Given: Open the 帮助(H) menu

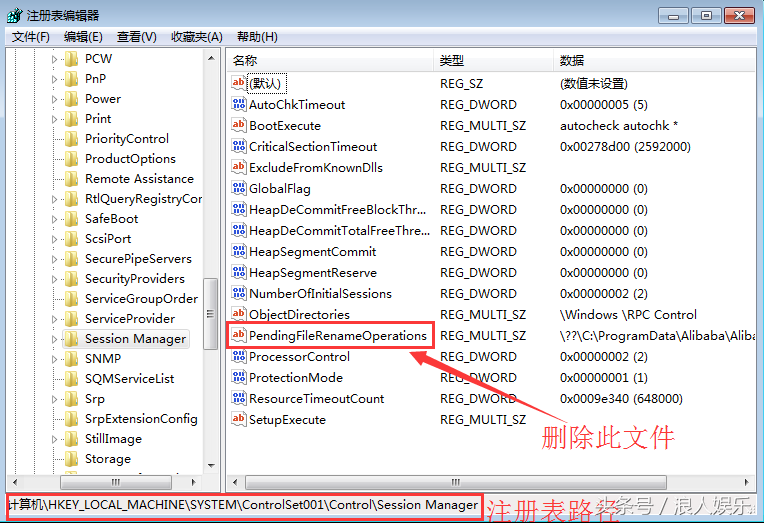Looking at the screenshot, I should pos(257,37).
